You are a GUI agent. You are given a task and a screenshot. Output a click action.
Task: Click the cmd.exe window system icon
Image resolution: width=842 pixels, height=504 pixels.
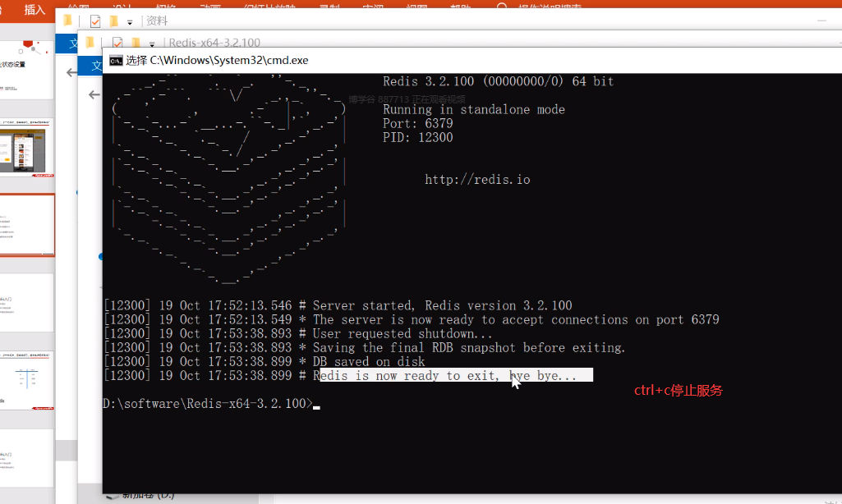click(x=116, y=61)
